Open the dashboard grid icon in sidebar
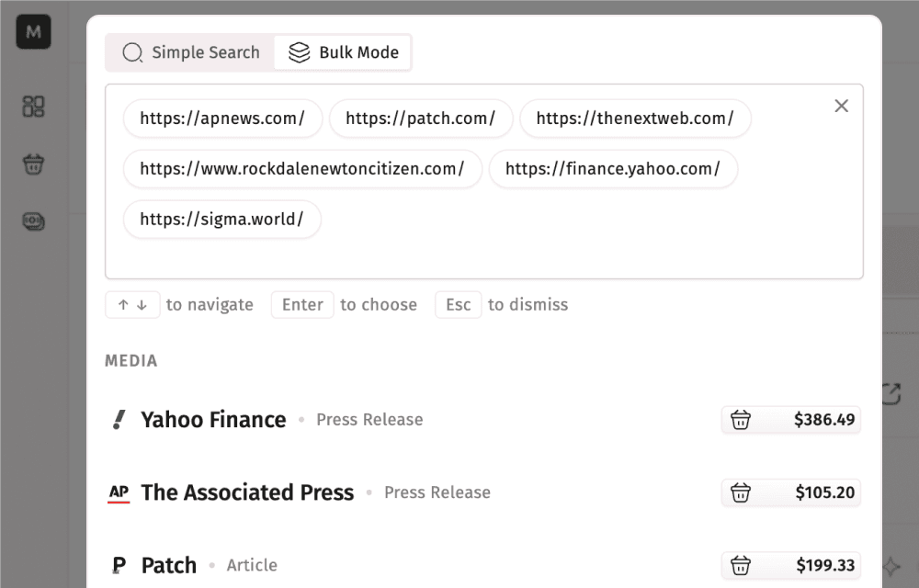This screenshot has width=919, height=588. click(33, 107)
